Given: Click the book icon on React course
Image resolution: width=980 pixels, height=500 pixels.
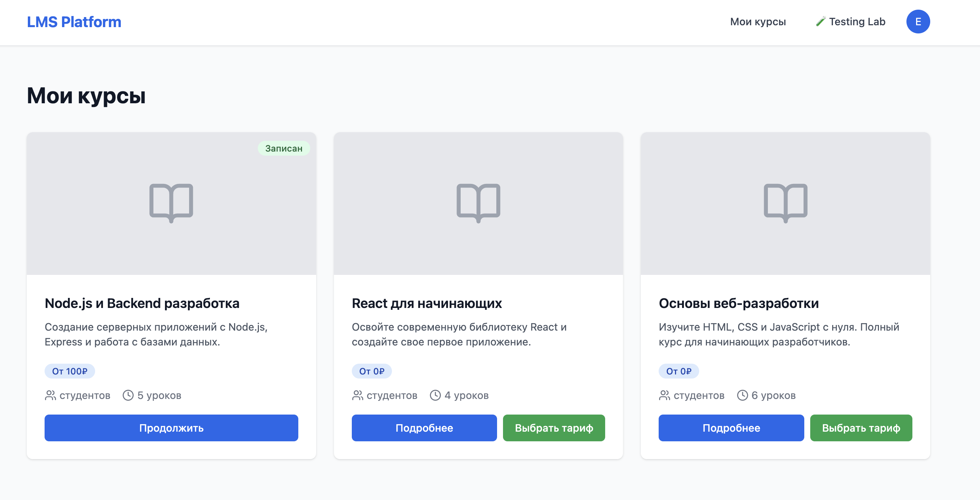Looking at the screenshot, I should tap(478, 203).
